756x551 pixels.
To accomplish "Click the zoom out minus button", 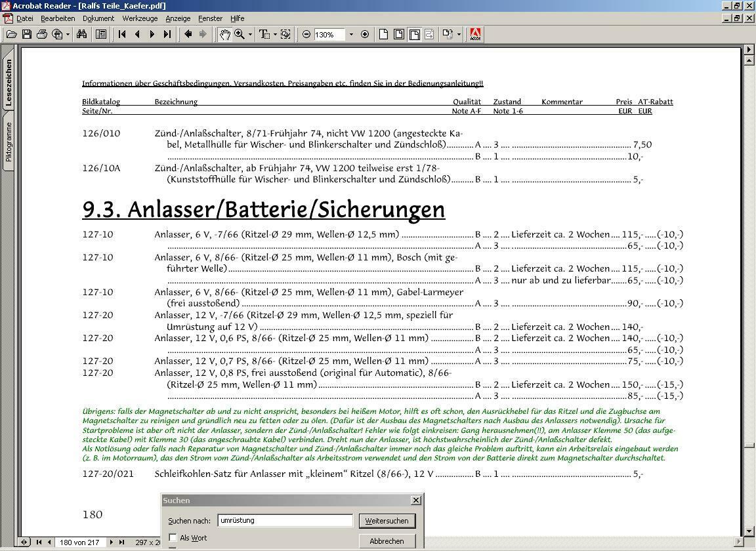I will click(306, 34).
